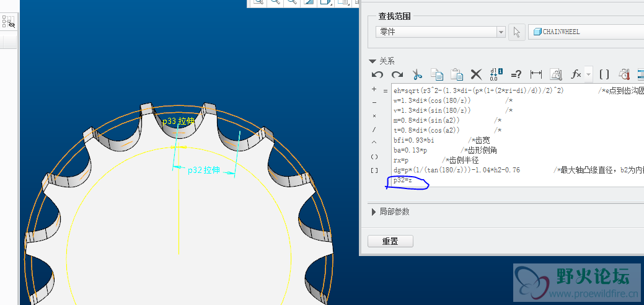Undo the last relation edit

[x=377, y=74]
